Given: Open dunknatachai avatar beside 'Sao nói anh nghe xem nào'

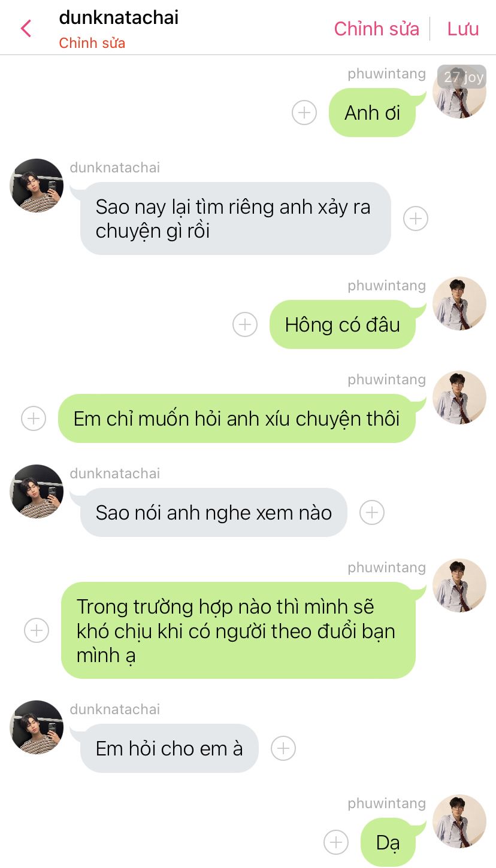Looking at the screenshot, I should [x=37, y=491].
